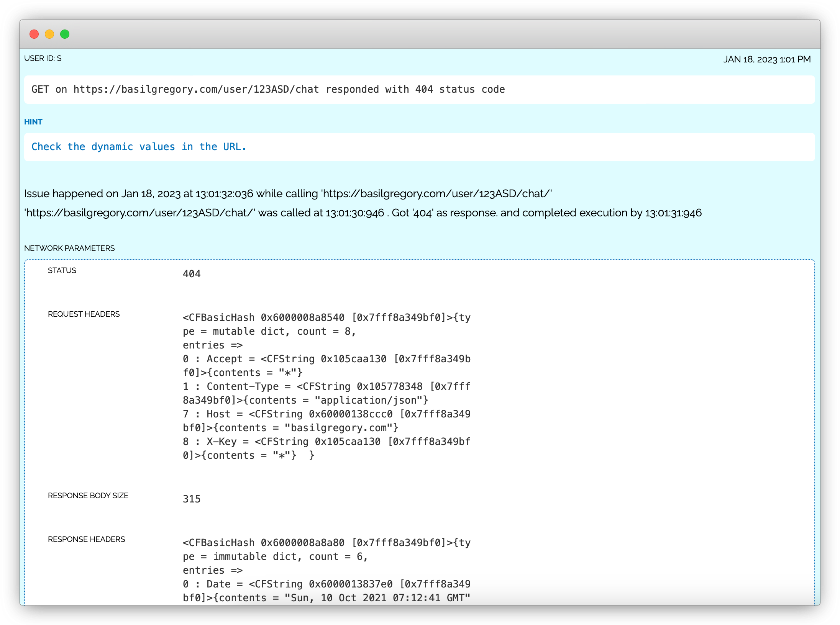Click the USER ID: S label
Image resolution: width=840 pixels, height=625 pixels.
[x=43, y=58]
